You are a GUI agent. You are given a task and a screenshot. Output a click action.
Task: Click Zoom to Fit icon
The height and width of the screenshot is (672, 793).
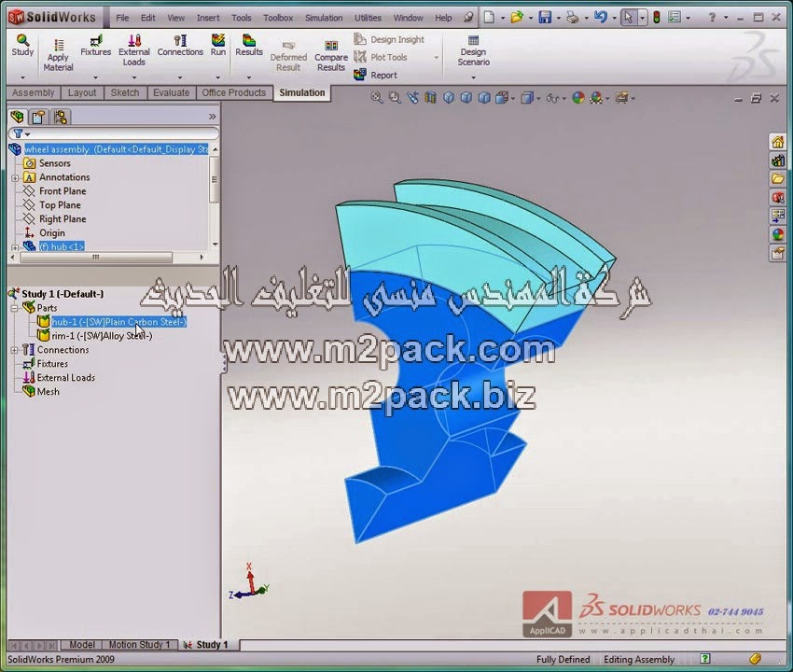(377, 98)
